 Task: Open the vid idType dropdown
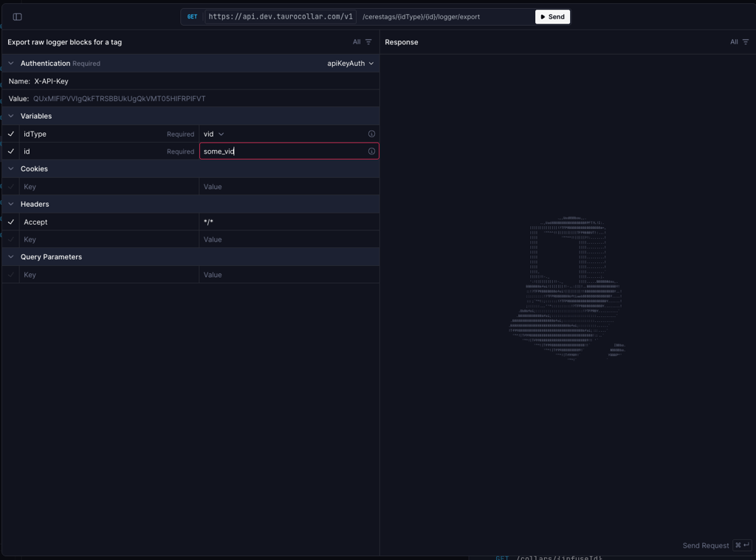coord(213,134)
